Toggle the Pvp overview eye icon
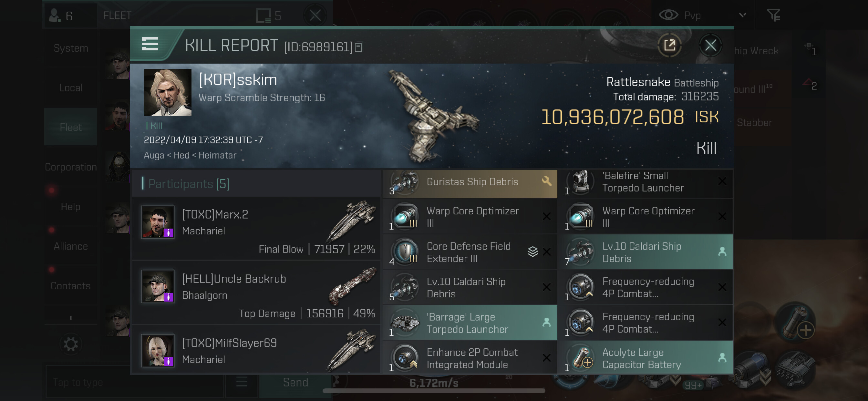Screen dimensions: 868x401 668,15
